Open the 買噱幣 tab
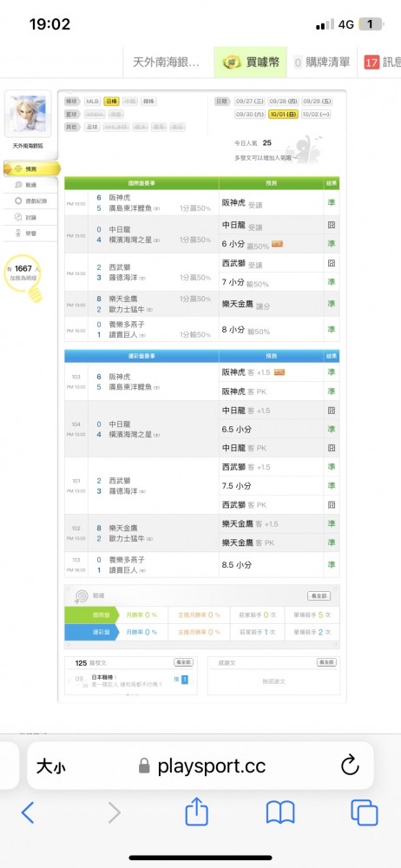The image size is (401, 868). 250,62
